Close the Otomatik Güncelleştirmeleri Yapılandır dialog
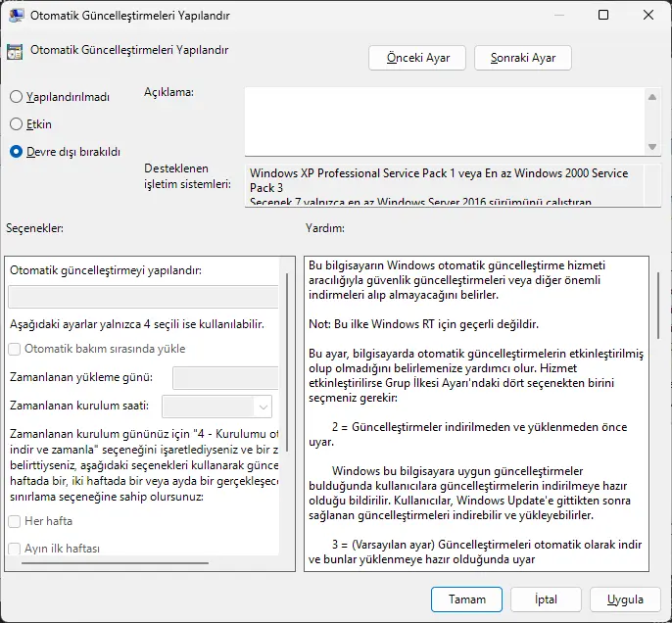The height and width of the screenshot is (623, 672). [648, 15]
